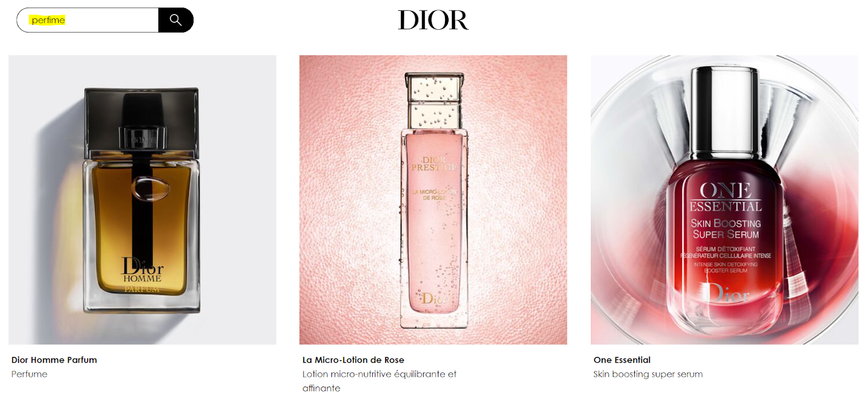Click the DIOR logo at top
868x405 pixels.
click(x=433, y=20)
